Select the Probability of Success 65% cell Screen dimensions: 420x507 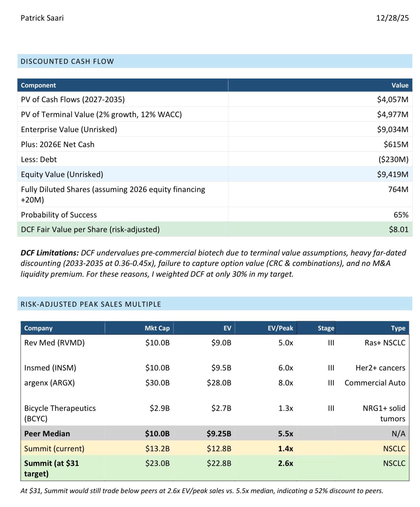(x=401, y=215)
